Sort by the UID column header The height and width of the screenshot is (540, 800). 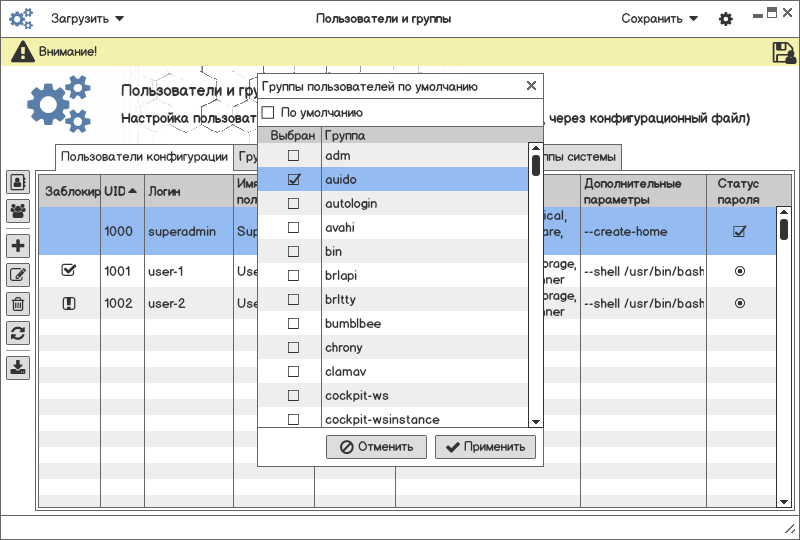coord(115,191)
